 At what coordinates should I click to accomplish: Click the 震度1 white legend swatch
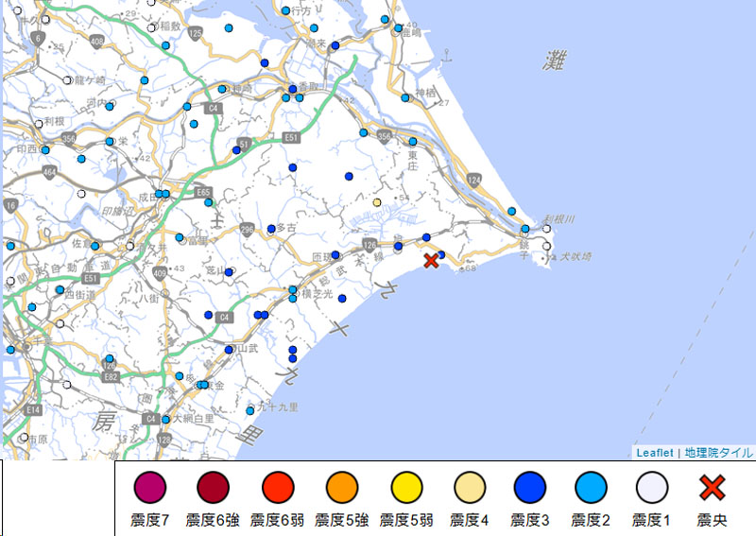click(652, 487)
